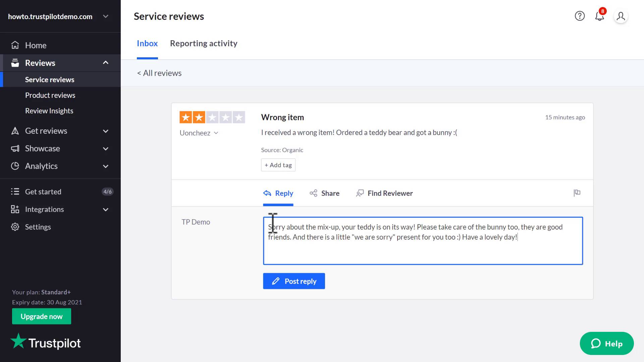This screenshot has height=362, width=644.
Task: Click the Share icon under the review
Action: click(313, 193)
